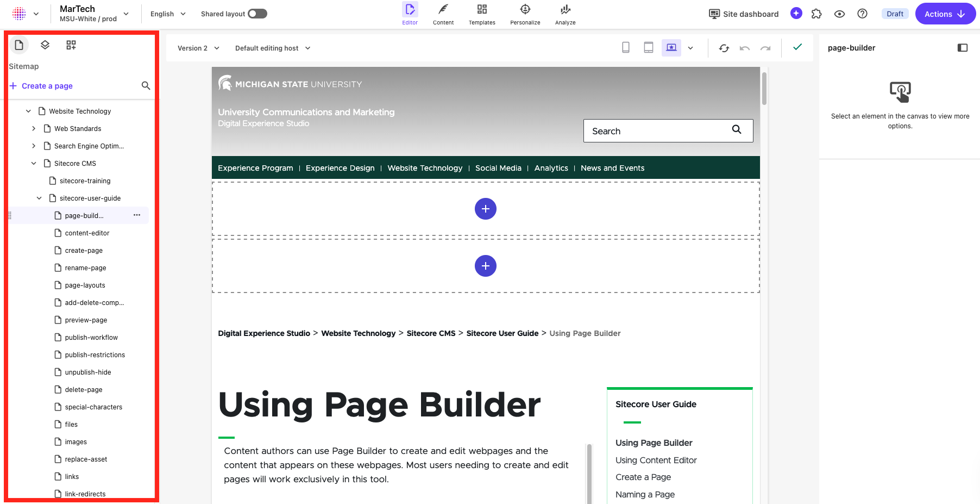This screenshot has width=980, height=504.
Task: Collapse the sitecore-user-guide tree node
Action: [39, 198]
